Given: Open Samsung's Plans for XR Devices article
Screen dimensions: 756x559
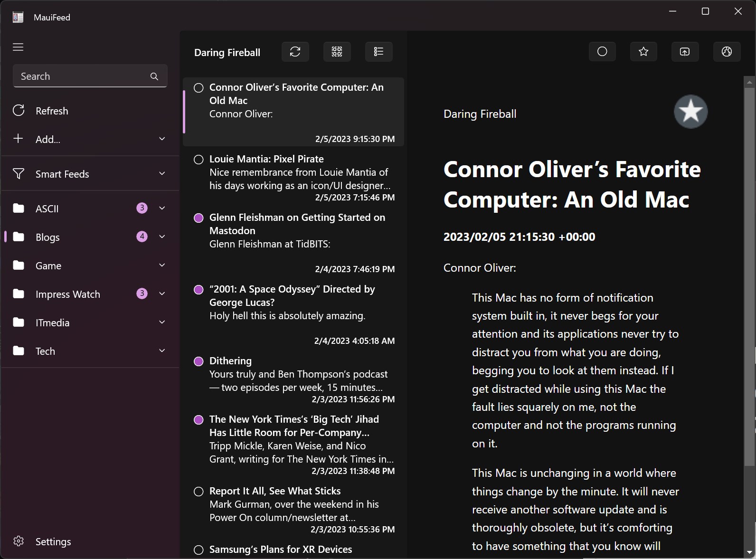Looking at the screenshot, I should (293, 550).
